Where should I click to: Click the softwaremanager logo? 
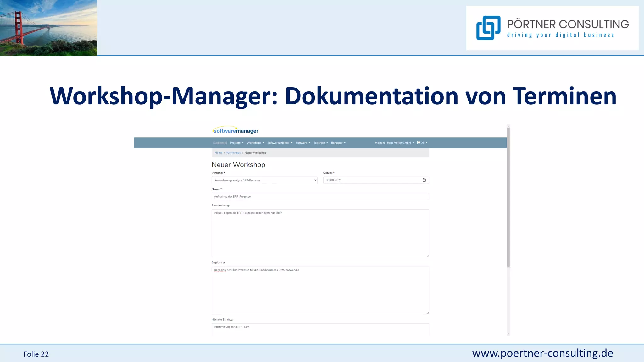(x=235, y=130)
